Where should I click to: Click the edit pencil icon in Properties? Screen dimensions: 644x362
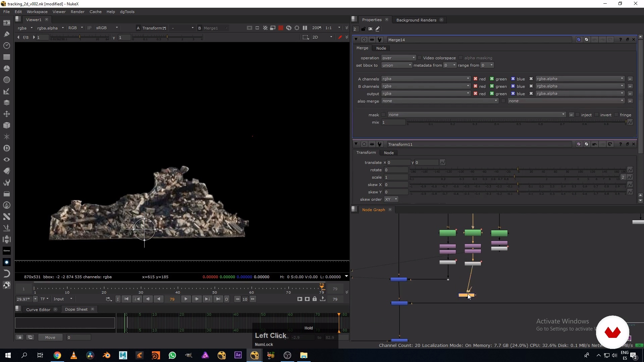click(378, 29)
